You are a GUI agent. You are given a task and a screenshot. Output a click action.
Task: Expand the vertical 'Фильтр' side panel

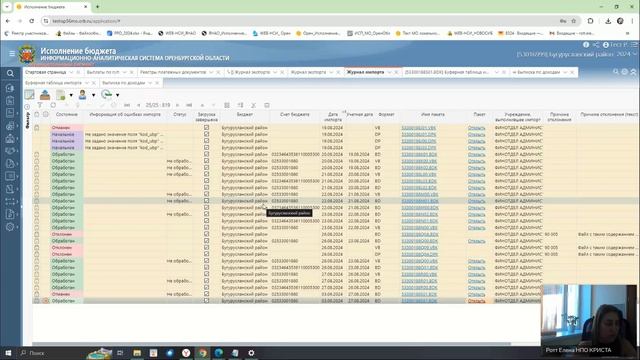tap(27, 120)
